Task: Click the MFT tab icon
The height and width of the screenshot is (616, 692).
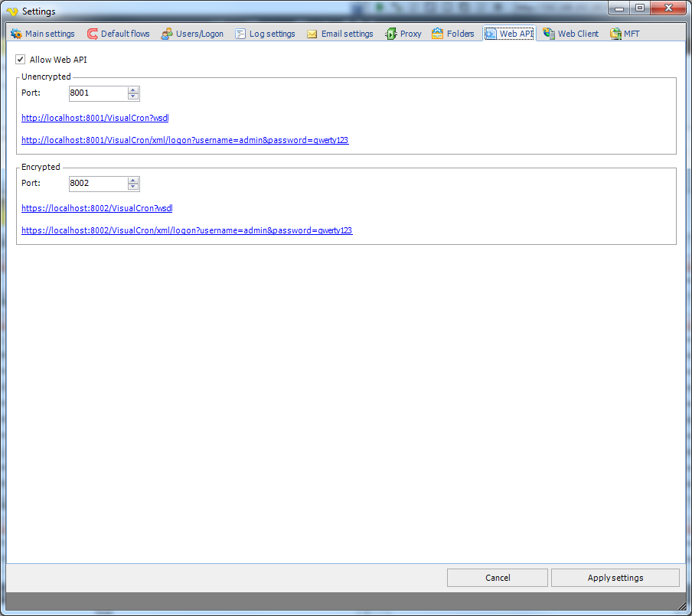Action: [615, 34]
